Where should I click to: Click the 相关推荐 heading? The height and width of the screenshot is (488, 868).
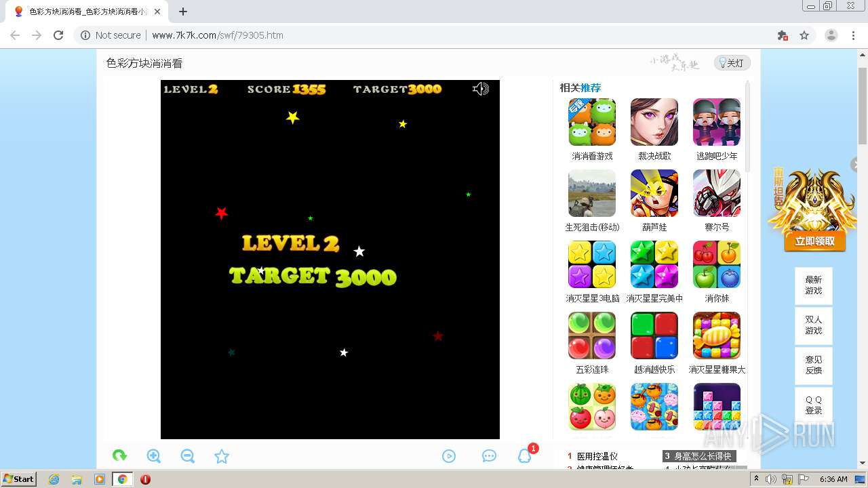pos(580,87)
